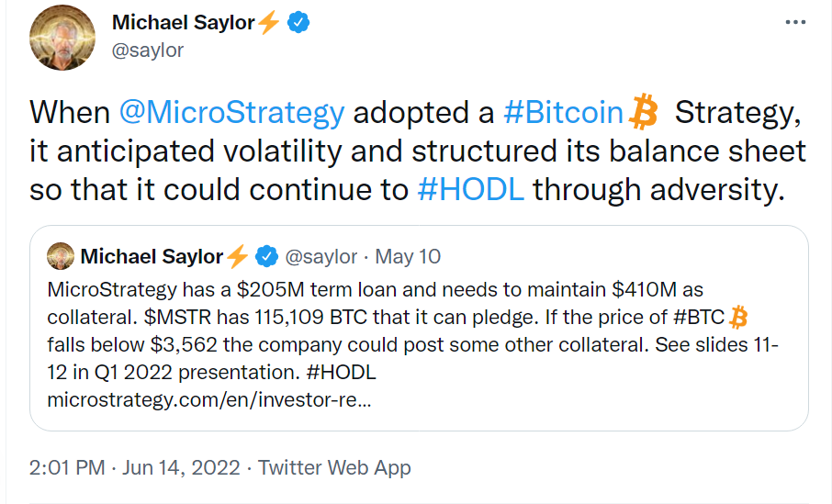Viewport: 832px width, 504px height.
Task: Open the #HODL hashtag in main tweet
Action: pos(471,189)
